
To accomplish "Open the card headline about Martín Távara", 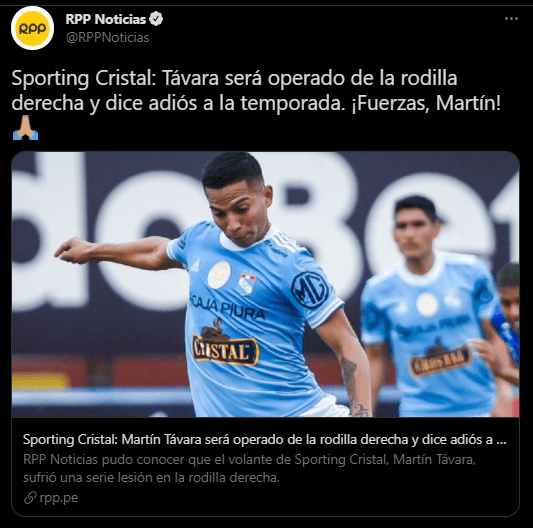I will 264,440.
